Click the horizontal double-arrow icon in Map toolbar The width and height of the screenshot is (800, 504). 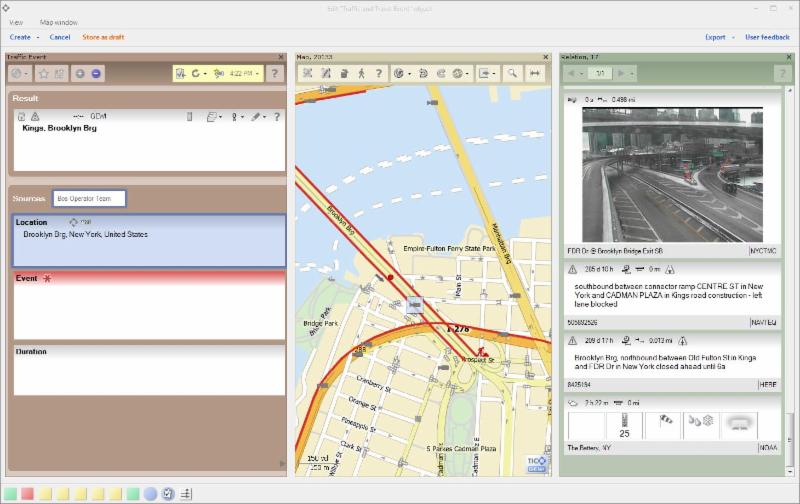pos(536,73)
